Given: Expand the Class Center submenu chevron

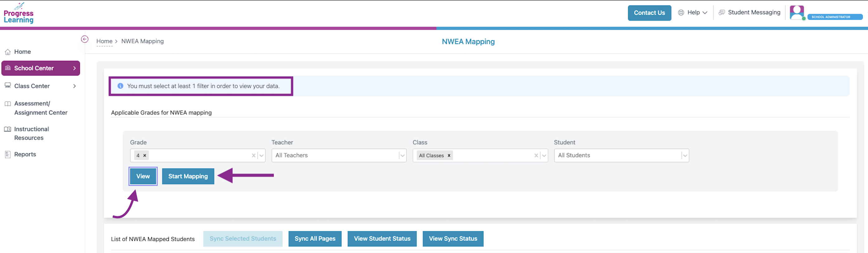Looking at the screenshot, I should [x=74, y=86].
